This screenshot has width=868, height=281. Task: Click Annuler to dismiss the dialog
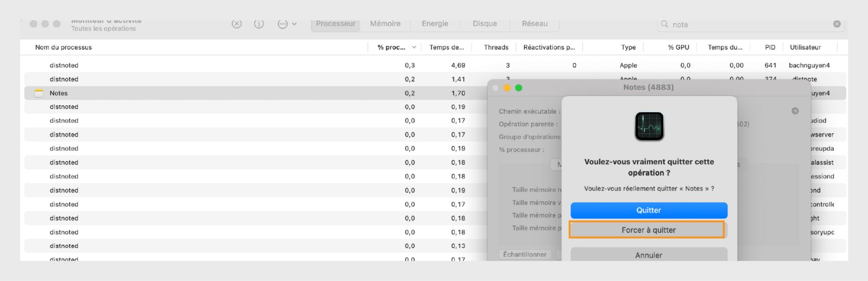pyautogui.click(x=649, y=254)
